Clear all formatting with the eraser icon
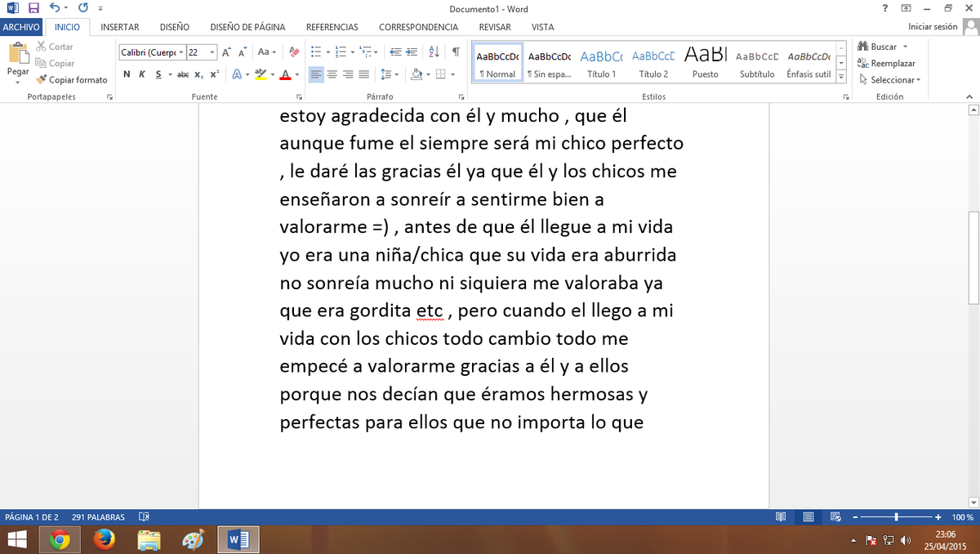The image size is (980, 554). [x=295, y=51]
